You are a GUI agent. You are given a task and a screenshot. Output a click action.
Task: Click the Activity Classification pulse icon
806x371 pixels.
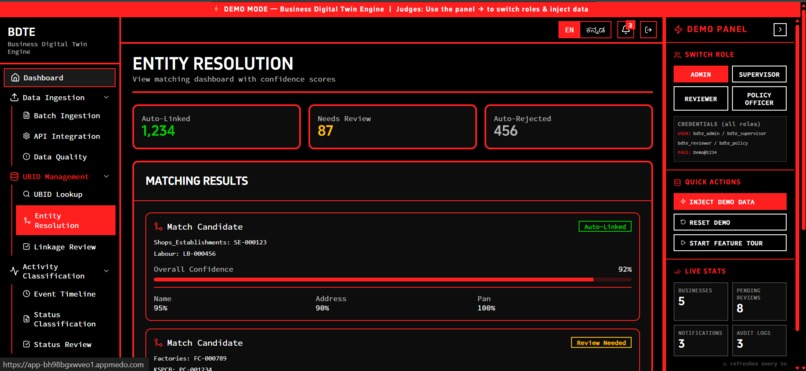click(14, 271)
